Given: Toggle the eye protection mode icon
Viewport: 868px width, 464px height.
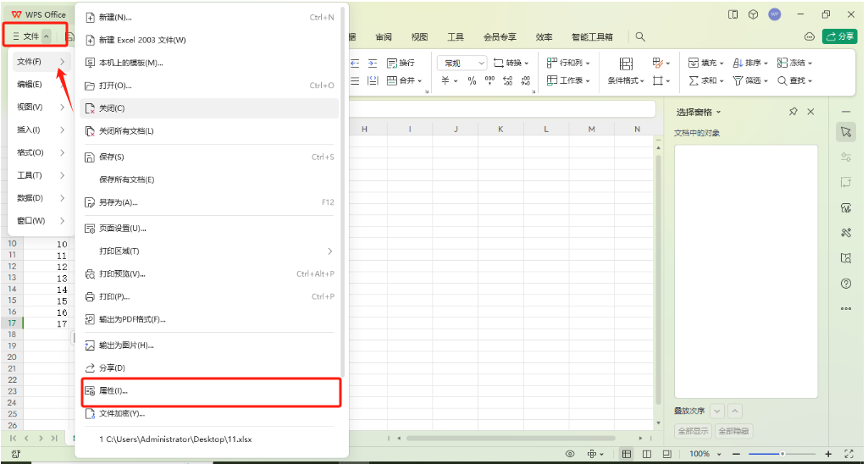Looking at the screenshot, I should pos(570,454).
